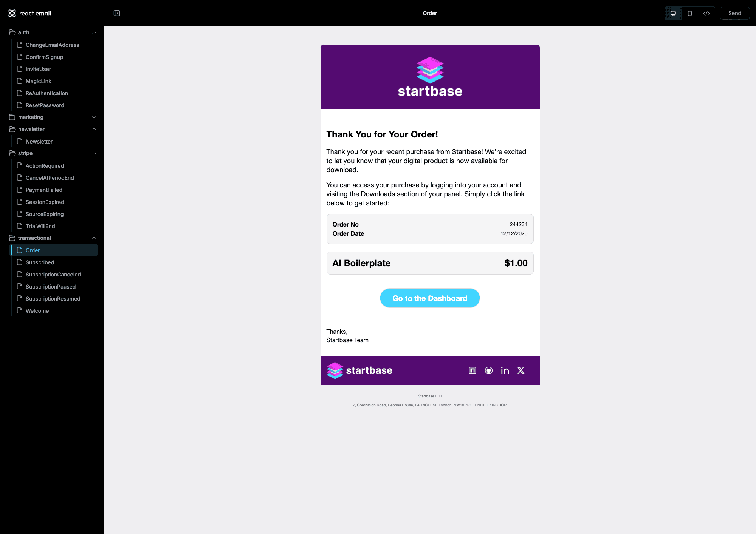This screenshot has height=534, width=756.
Task: Select the ResetPassword auth template
Action: 45,105
